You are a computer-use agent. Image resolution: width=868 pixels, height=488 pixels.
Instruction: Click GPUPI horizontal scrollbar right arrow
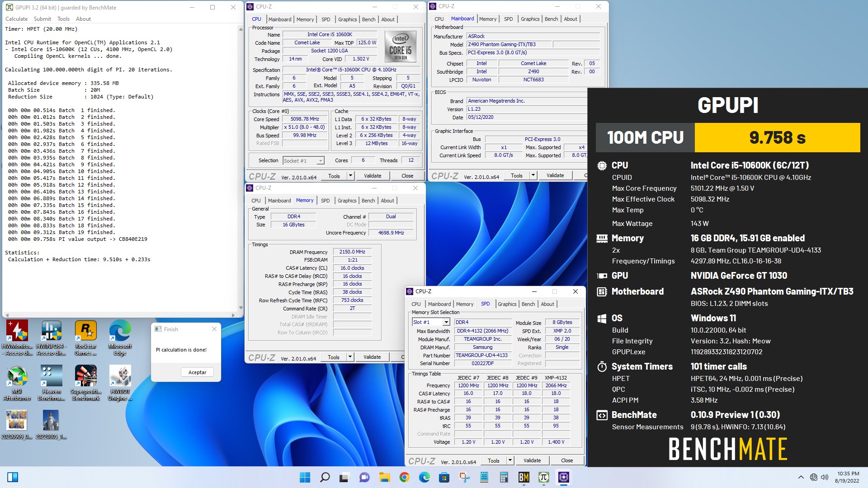[233, 315]
